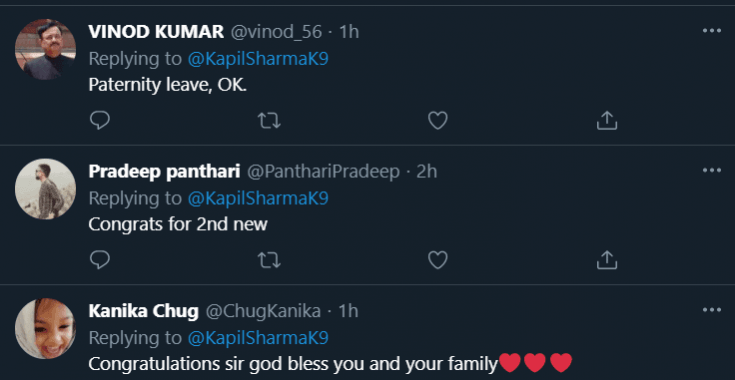Share VINOD KUMAR's tweet
Image resolution: width=735 pixels, height=380 pixels.
(x=607, y=120)
